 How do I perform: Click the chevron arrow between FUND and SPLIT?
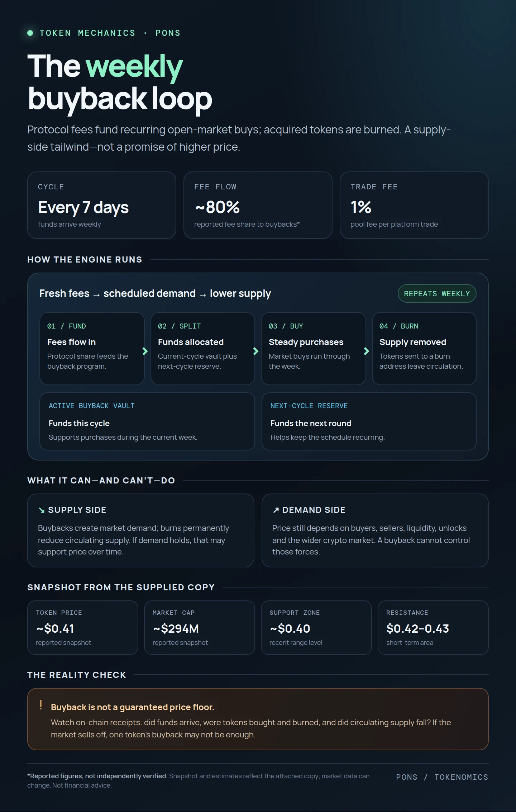click(145, 351)
